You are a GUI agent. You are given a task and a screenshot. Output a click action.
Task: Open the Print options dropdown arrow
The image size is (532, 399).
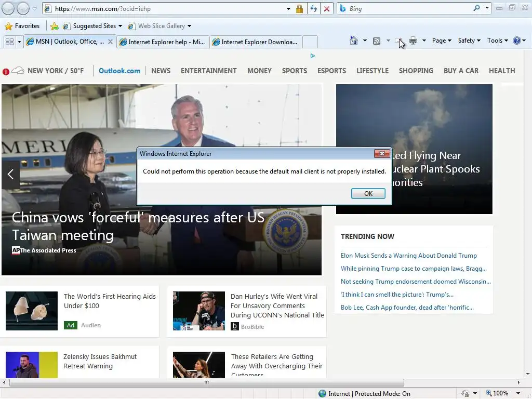(424, 41)
